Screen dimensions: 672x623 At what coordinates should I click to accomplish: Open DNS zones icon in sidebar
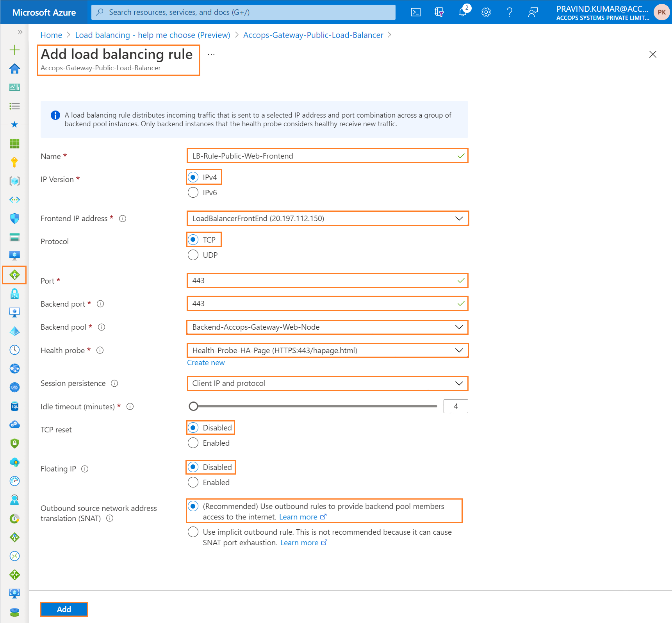[14, 387]
